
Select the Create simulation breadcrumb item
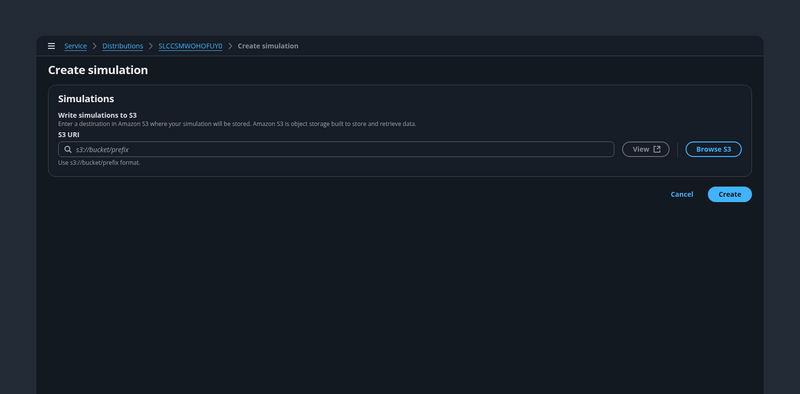[268, 46]
